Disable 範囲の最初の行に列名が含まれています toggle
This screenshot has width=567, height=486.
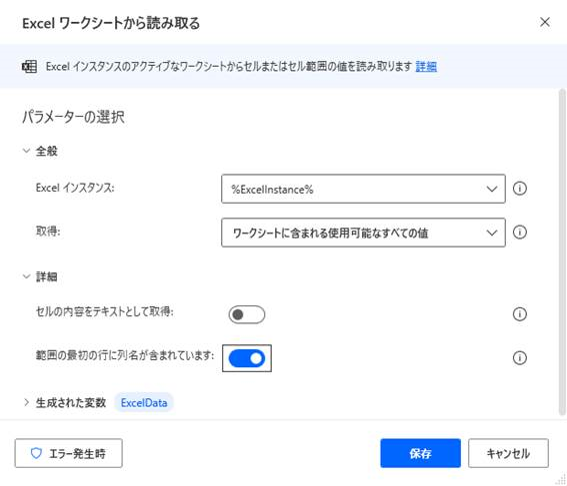pyautogui.click(x=247, y=358)
